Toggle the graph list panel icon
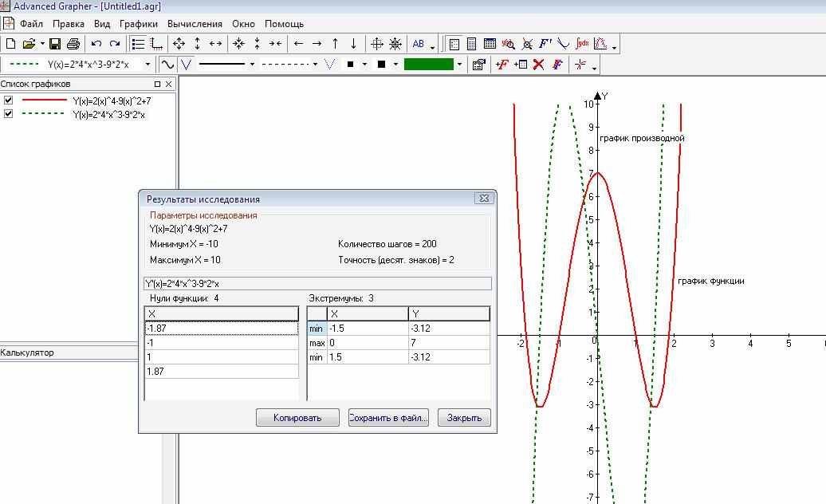826x504 pixels. point(138,44)
